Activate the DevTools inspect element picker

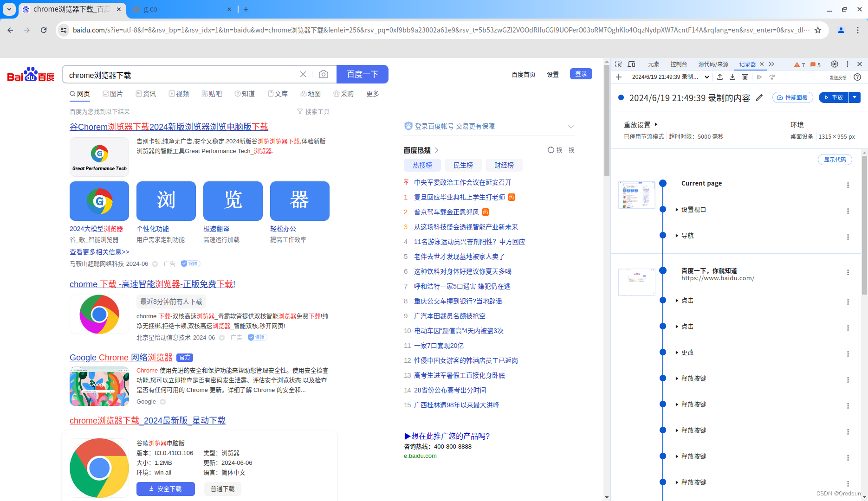[x=618, y=64]
